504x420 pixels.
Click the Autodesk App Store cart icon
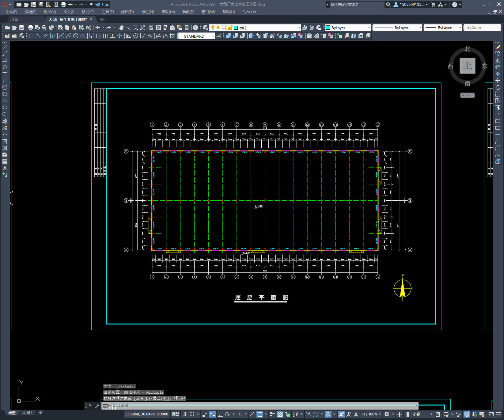click(x=433, y=5)
